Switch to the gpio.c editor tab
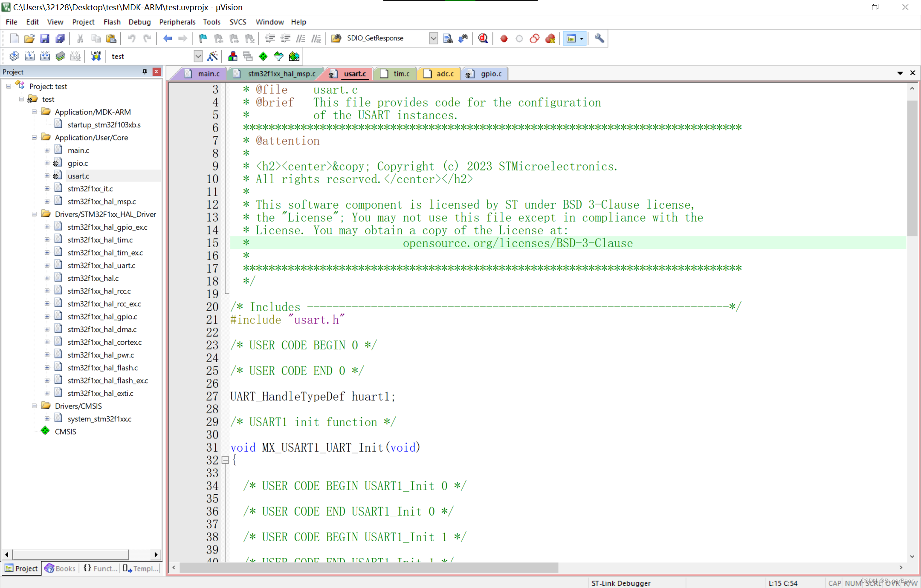The height and width of the screenshot is (588, 921). pyautogui.click(x=485, y=74)
